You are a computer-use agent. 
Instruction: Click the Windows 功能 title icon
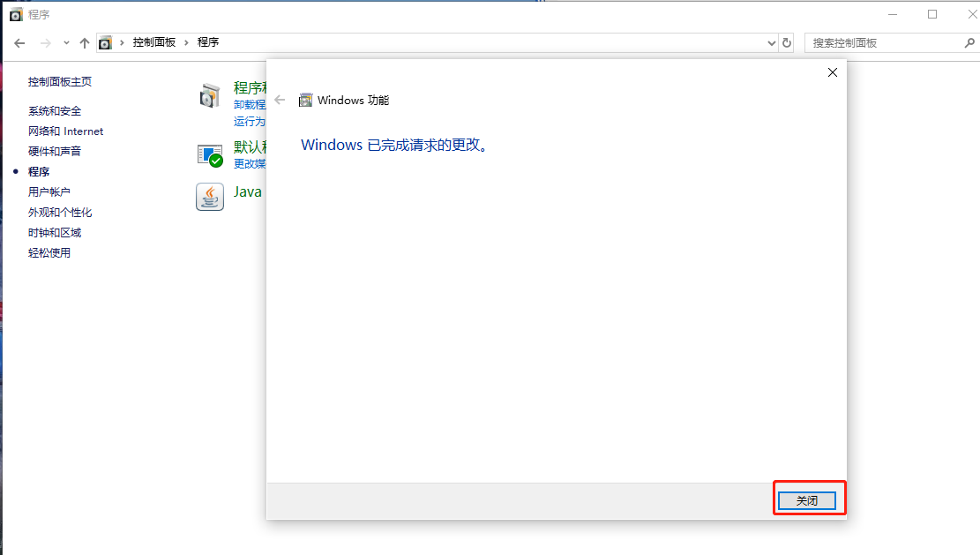[305, 100]
